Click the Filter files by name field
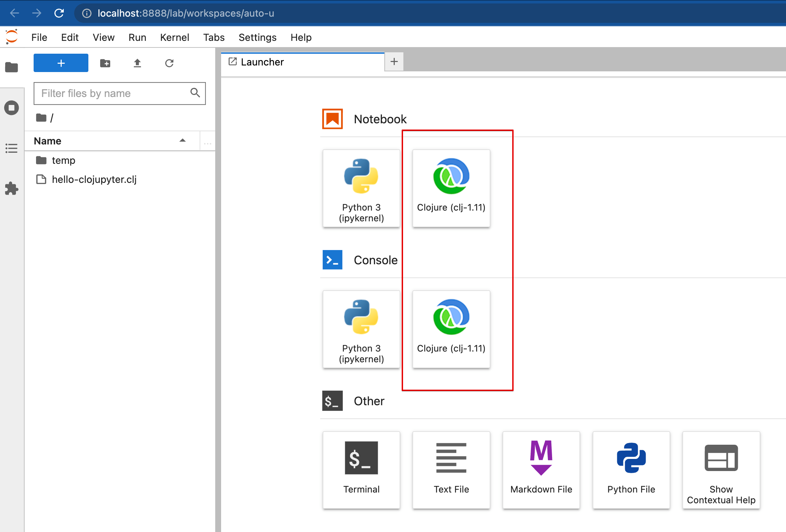Viewport: 786px width, 532px height. [x=120, y=94]
